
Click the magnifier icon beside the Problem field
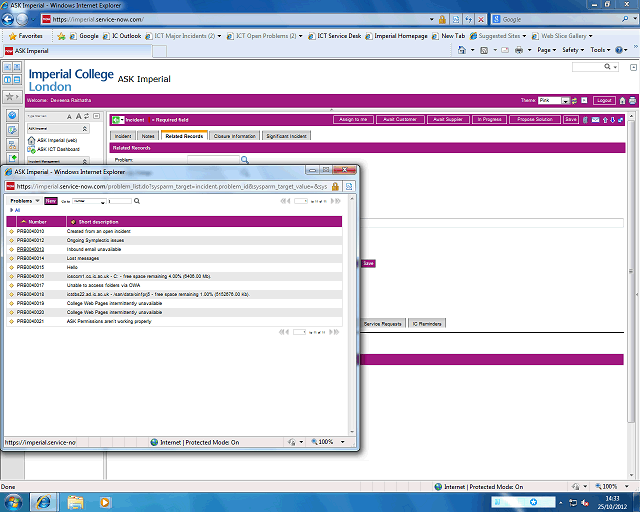coord(243,159)
